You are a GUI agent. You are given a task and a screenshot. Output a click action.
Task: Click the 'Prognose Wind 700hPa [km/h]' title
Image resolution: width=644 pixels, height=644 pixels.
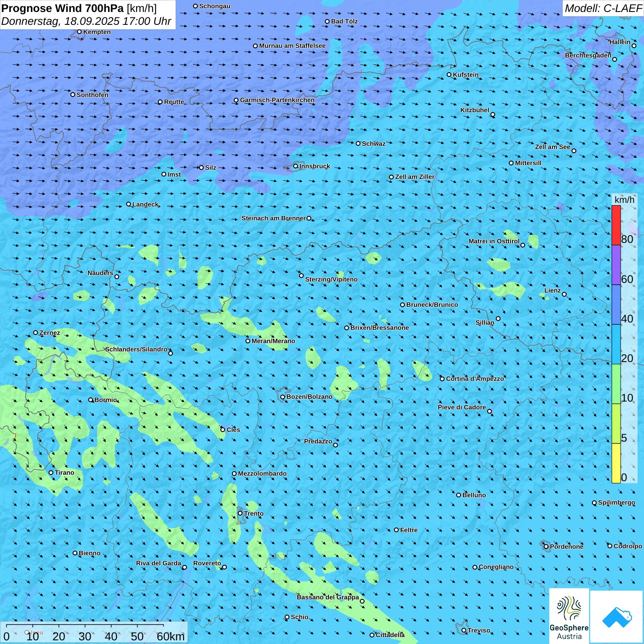point(79,8)
